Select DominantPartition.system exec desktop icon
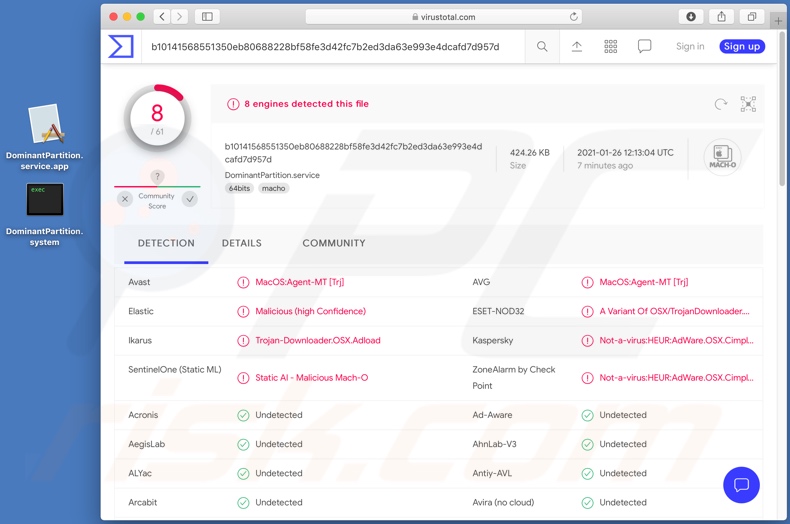This screenshot has height=524, width=790. [x=44, y=214]
